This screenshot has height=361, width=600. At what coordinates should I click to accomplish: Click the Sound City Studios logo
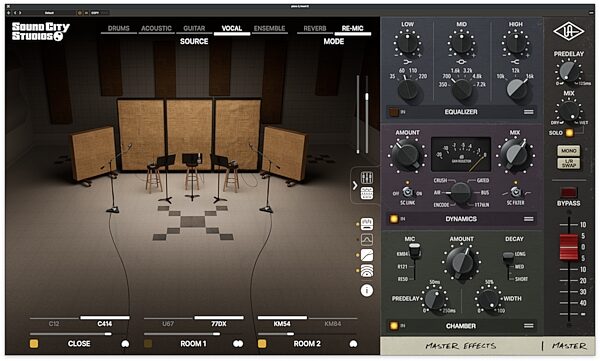tap(41, 31)
